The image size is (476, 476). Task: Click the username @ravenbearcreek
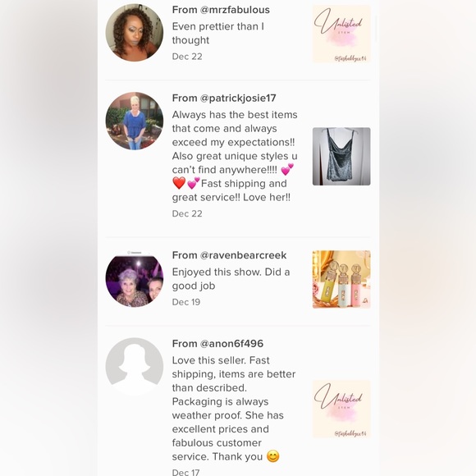(x=243, y=255)
